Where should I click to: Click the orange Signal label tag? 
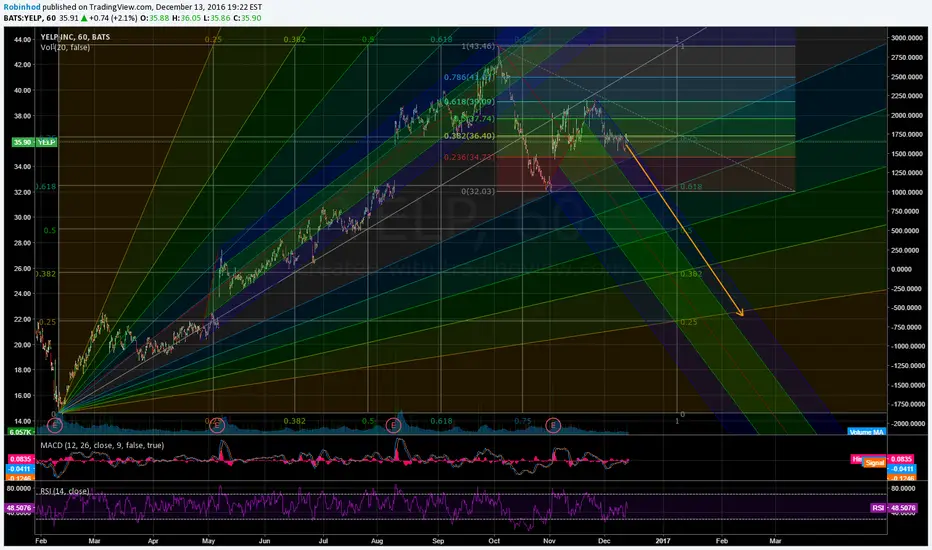[875, 463]
